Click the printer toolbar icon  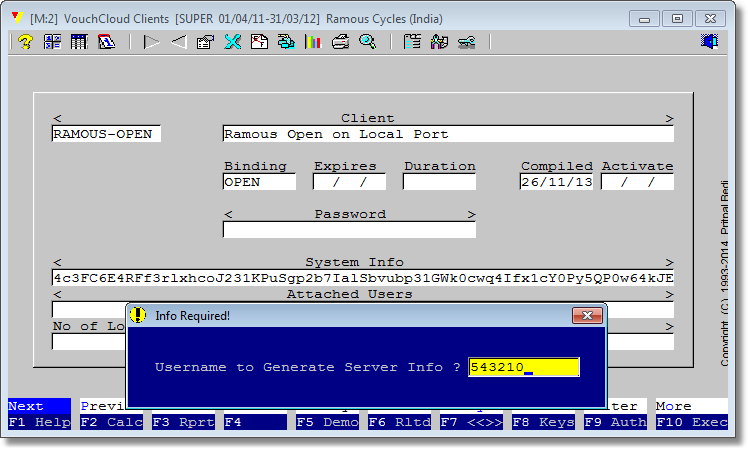(x=341, y=42)
